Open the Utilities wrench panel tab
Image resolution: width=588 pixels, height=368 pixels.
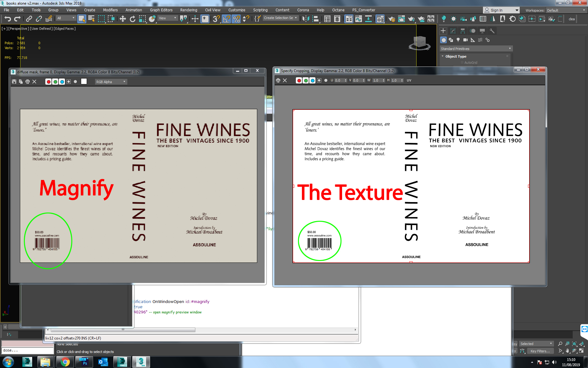point(492,31)
